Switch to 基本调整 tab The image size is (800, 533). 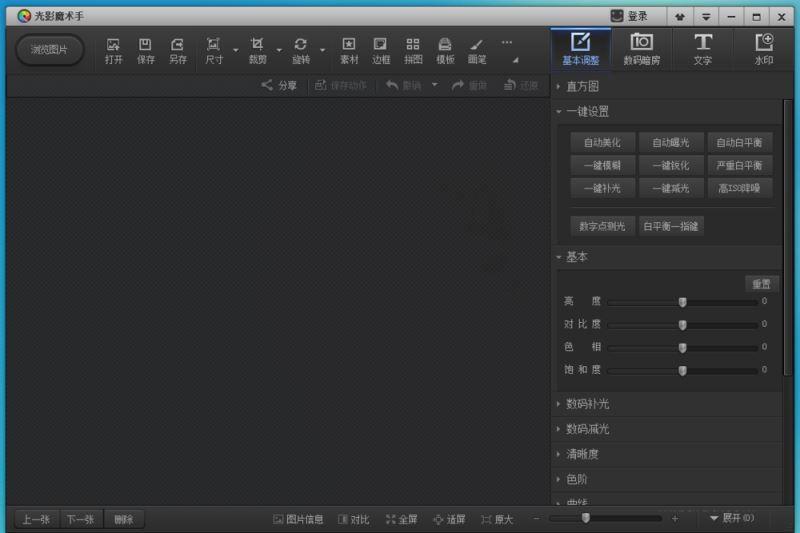tap(581, 49)
